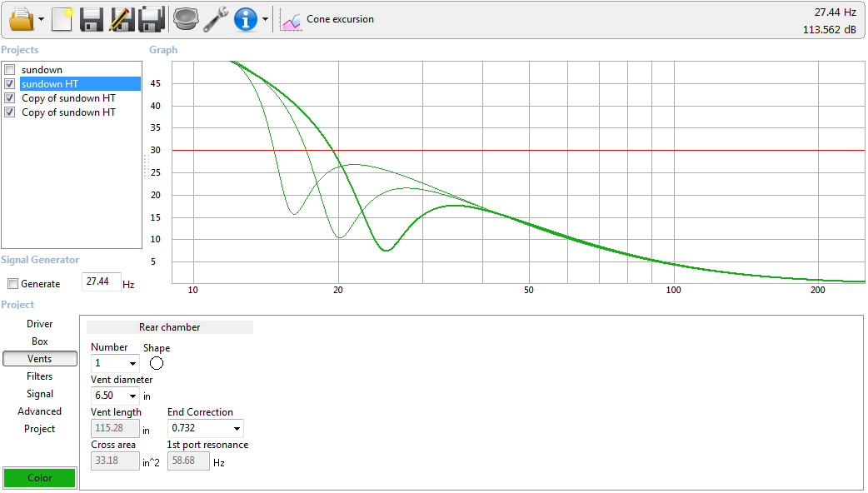Expand the info icon dropdown arrow
The width and height of the screenshot is (868, 493).
tap(265, 19)
